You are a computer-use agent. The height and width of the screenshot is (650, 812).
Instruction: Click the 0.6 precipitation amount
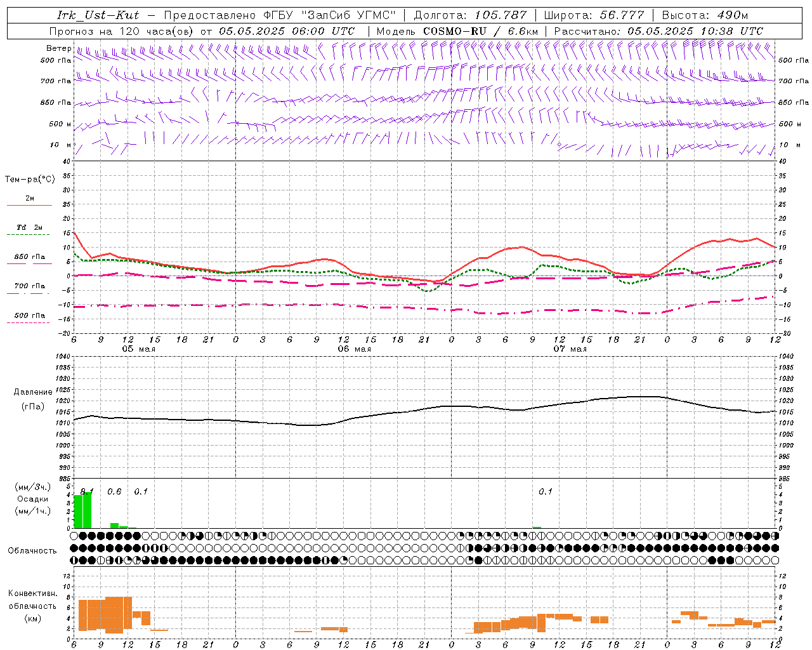[114, 491]
